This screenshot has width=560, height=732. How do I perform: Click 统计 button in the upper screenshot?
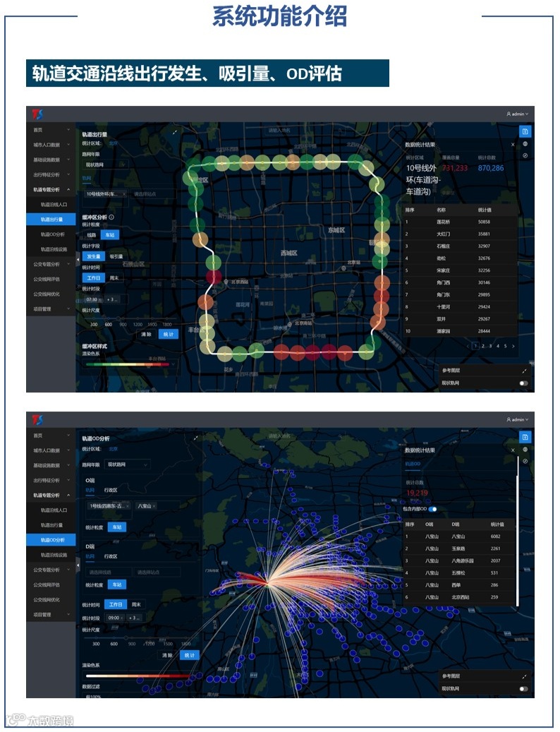click(169, 335)
